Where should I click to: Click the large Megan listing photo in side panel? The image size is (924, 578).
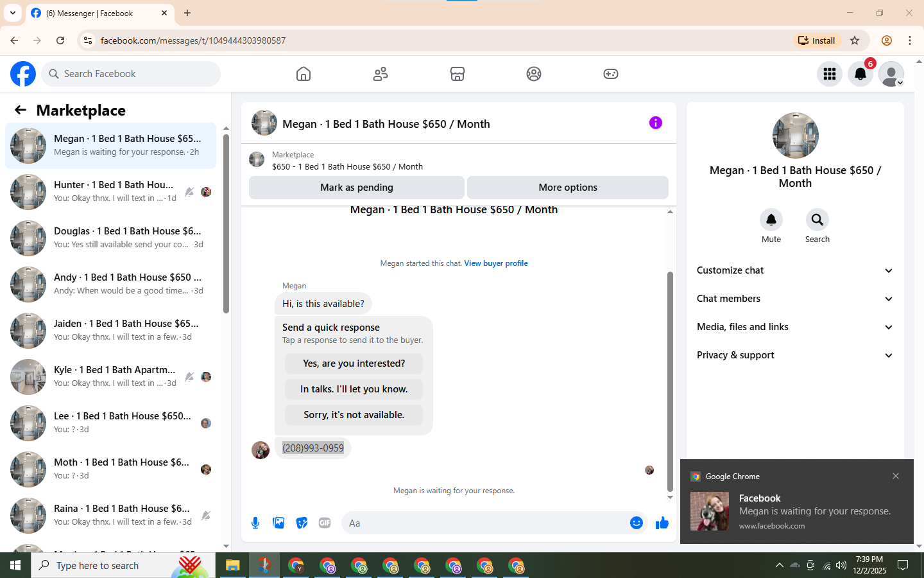point(796,136)
